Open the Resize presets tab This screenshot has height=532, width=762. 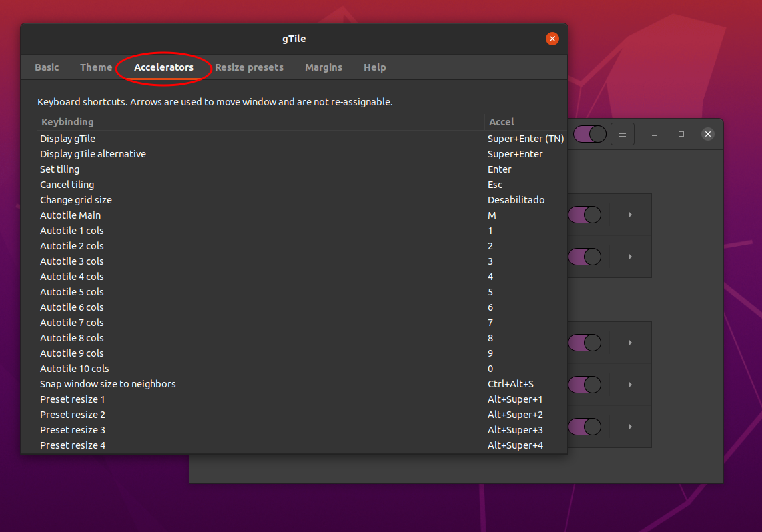coord(249,67)
